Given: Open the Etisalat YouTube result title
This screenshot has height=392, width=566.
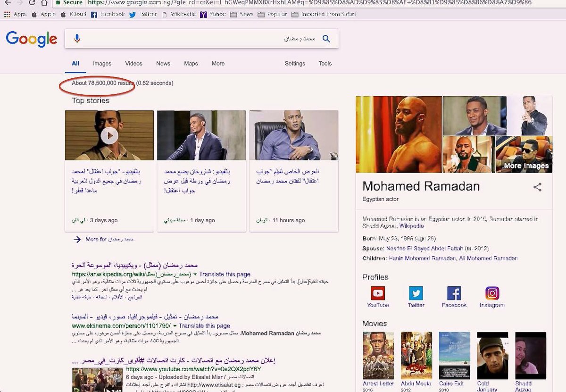Looking at the screenshot, I should (x=174, y=360).
